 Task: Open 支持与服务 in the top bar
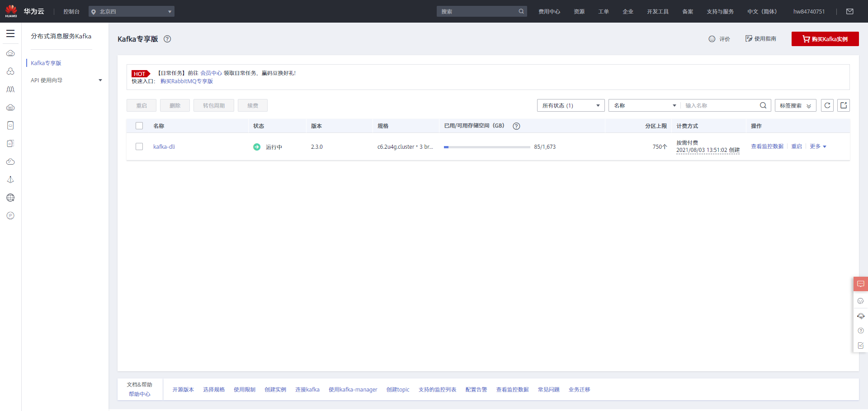720,11
